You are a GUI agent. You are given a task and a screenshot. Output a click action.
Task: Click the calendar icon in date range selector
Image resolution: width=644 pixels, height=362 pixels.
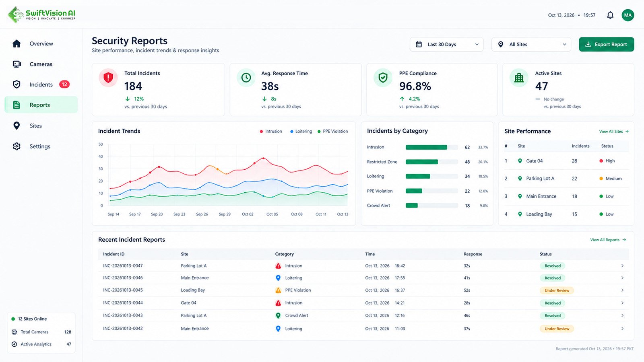(419, 44)
